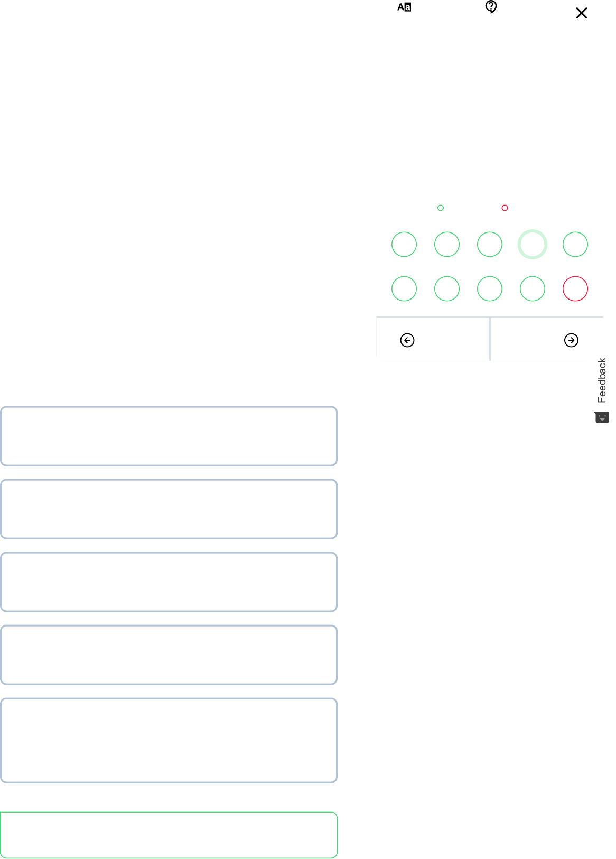The image size is (616, 859).
Task: Open the translate language icon
Action: [x=404, y=7]
